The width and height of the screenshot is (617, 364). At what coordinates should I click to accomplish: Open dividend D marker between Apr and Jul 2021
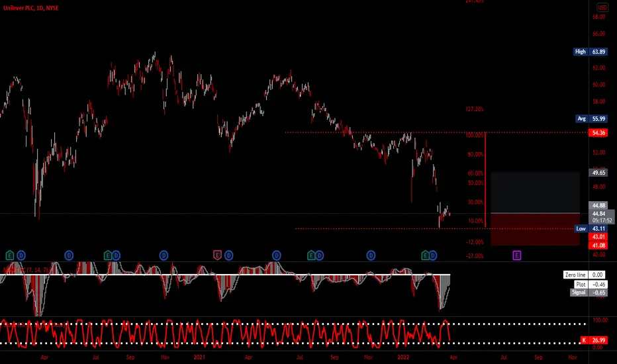(x=277, y=255)
